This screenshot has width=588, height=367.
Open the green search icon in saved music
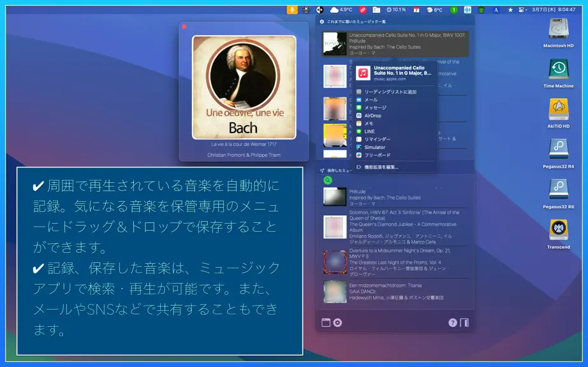[328, 180]
